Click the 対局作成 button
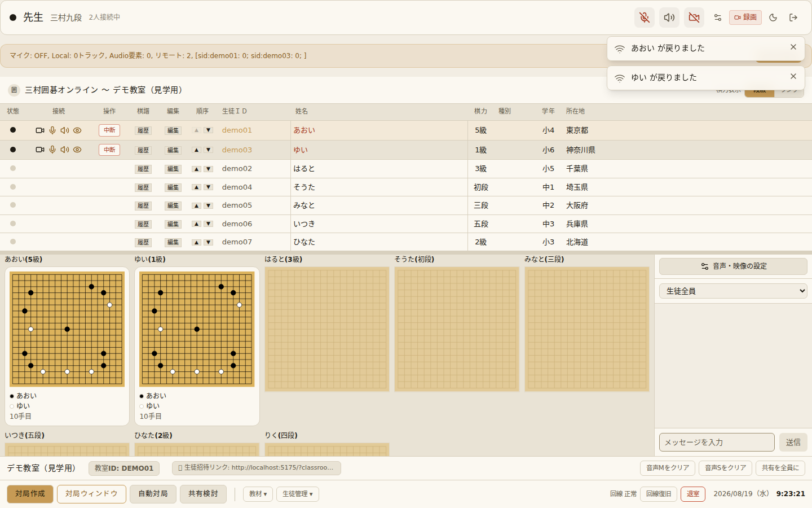Image resolution: width=812 pixels, height=508 pixels. click(x=30, y=494)
